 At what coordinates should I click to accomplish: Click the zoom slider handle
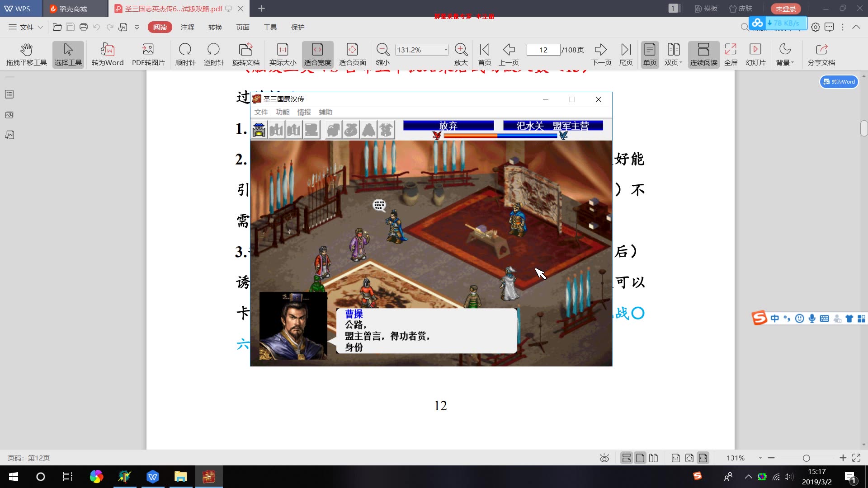(x=806, y=458)
